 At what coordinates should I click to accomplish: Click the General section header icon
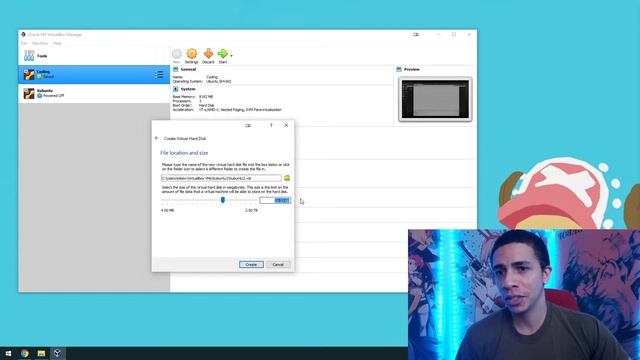tap(176, 69)
